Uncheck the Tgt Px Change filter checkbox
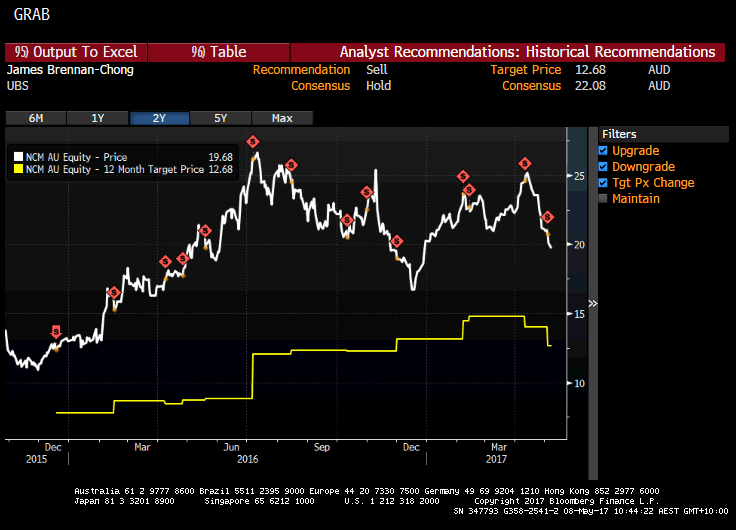This screenshot has width=736, height=530. coord(603,183)
